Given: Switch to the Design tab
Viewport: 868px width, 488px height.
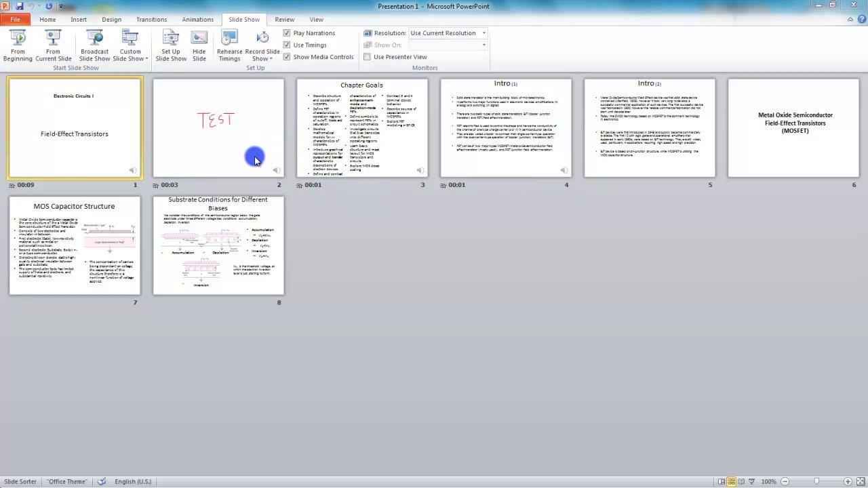Looking at the screenshot, I should (111, 20).
